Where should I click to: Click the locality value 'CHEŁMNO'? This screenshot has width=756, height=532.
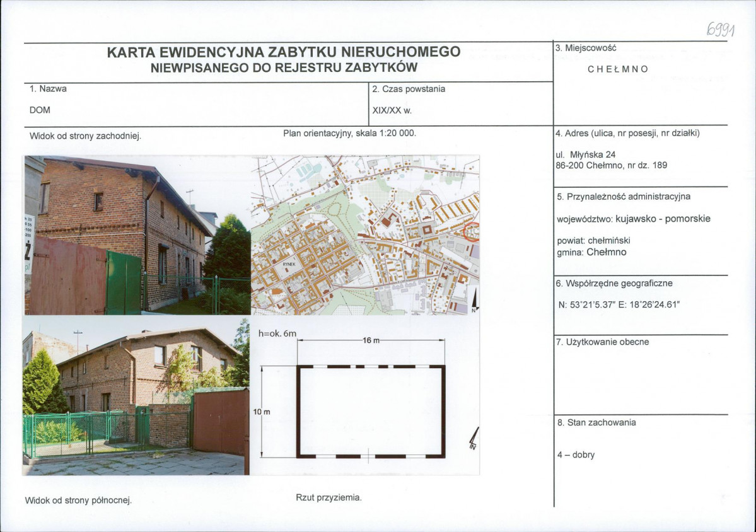point(618,69)
